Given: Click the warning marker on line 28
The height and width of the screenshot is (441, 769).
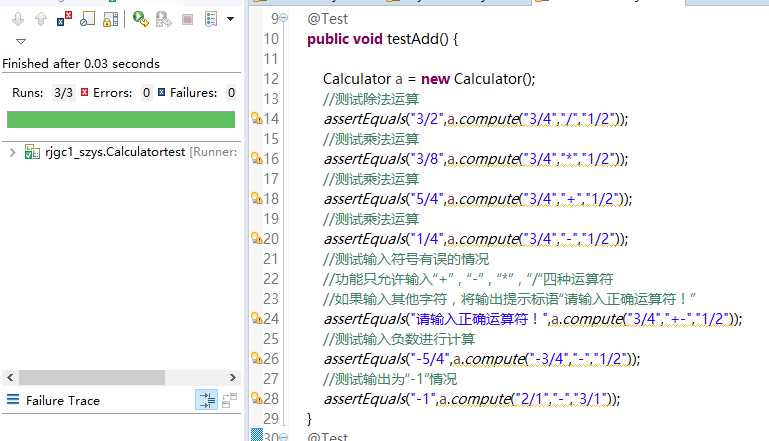Looking at the screenshot, I should (256, 398).
